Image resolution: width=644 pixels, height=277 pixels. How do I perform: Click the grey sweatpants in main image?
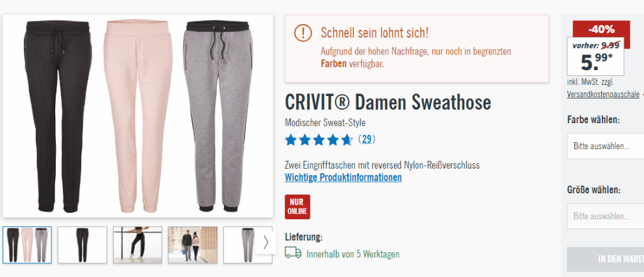tap(218, 116)
